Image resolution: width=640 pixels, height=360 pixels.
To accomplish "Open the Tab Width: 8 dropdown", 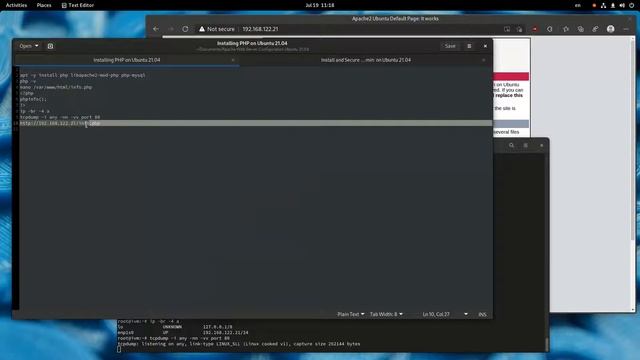I will [386, 314].
